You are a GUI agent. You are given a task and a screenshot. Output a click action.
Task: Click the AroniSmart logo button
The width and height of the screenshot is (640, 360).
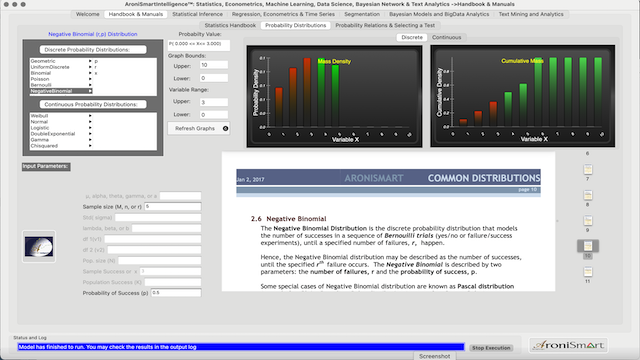click(x=569, y=345)
